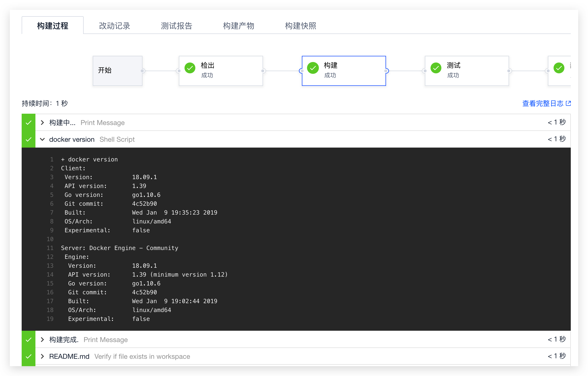
Task: Click log line 11 Server Docker Engine
Action: tap(120, 248)
